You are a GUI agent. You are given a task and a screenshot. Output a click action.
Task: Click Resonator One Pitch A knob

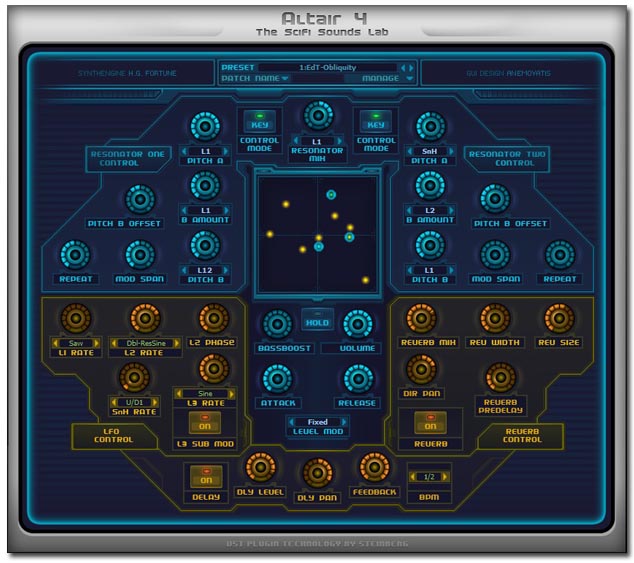tap(205, 127)
